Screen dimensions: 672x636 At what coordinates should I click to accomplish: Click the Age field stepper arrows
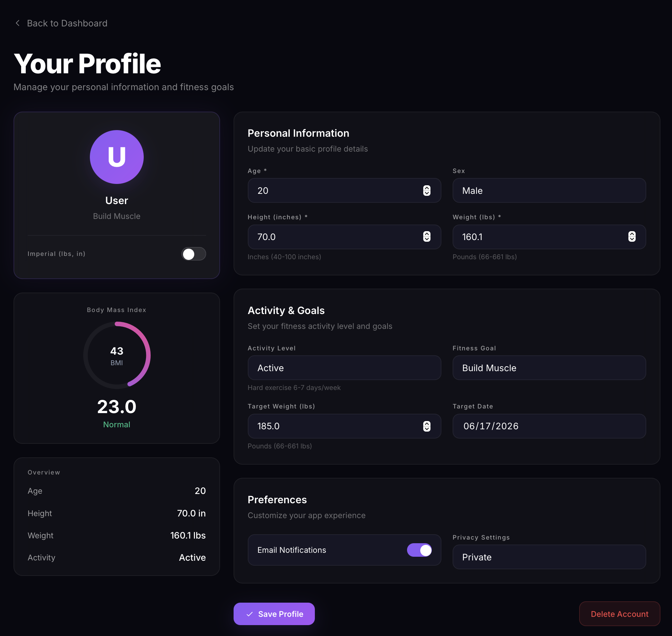tap(427, 191)
